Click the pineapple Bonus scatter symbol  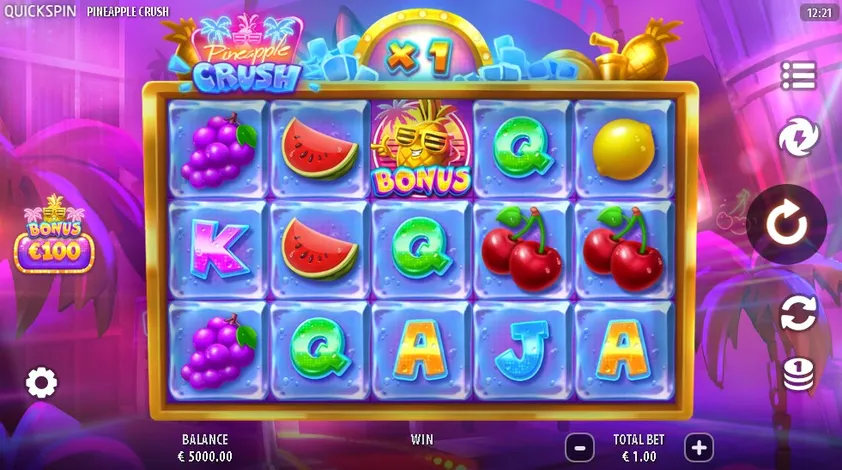tap(421, 149)
